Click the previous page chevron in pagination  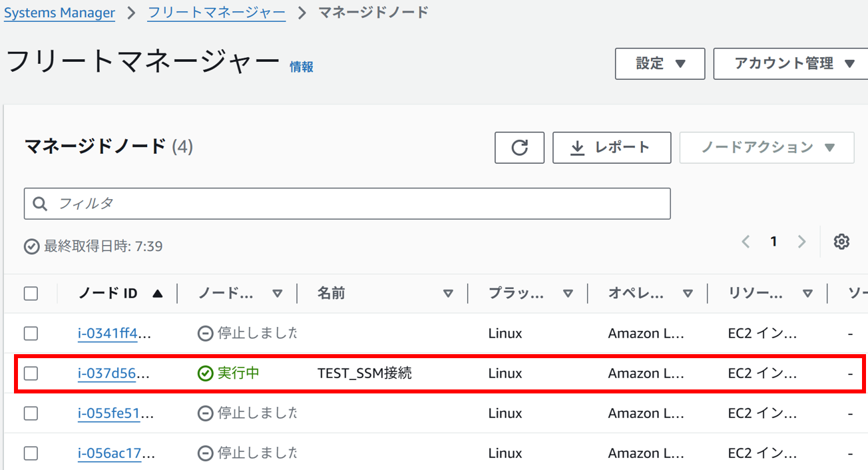coord(746,242)
